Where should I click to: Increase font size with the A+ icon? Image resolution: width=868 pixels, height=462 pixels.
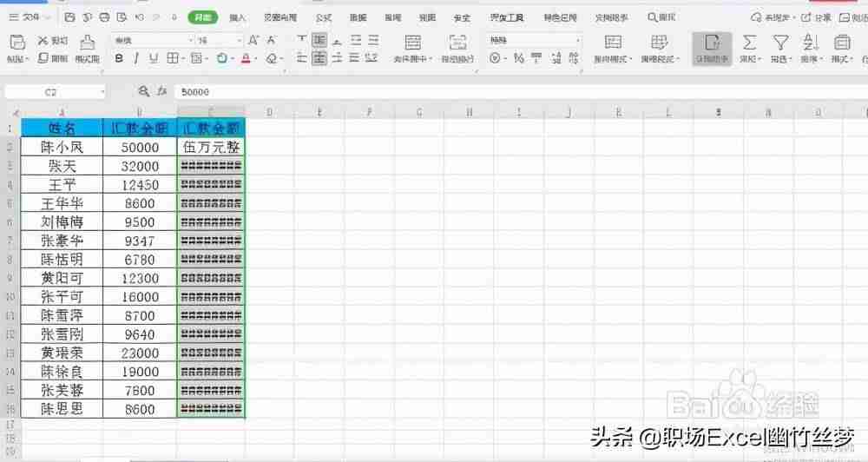253,41
